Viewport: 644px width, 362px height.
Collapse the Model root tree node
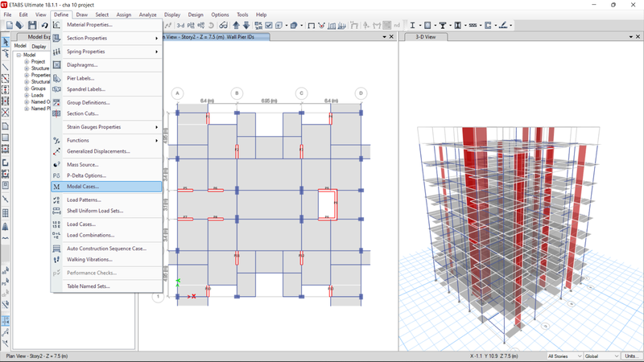point(19,55)
